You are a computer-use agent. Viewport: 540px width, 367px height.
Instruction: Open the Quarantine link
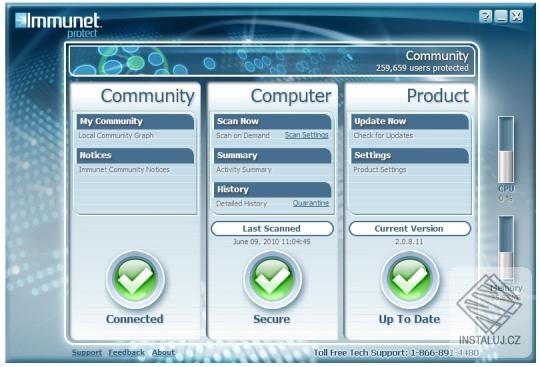pyautogui.click(x=311, y=203)
